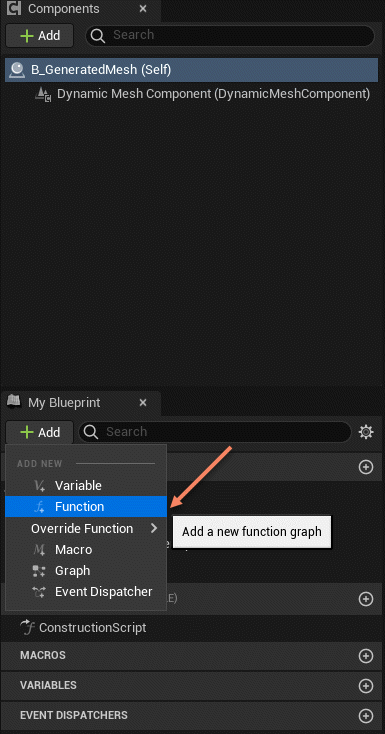Open My Blueprint settings gear
Viewport: 385px width, 734px height.
click(366, 432)
